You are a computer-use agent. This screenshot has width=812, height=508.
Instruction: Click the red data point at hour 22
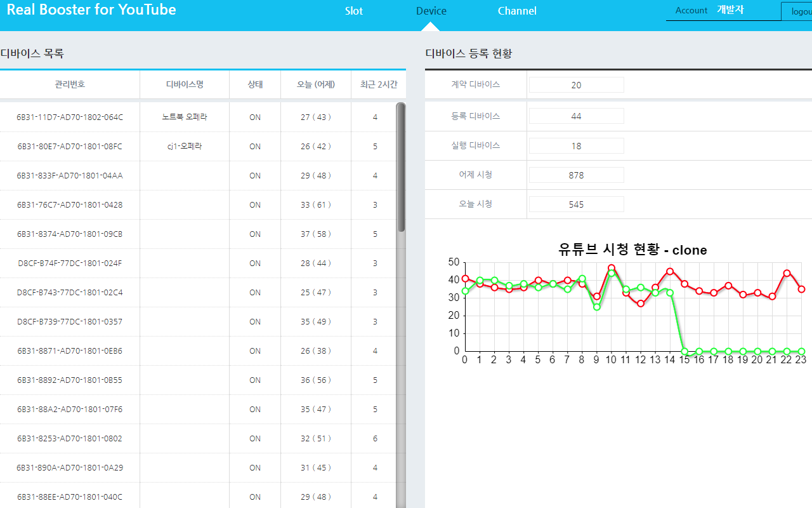point(787,273)
